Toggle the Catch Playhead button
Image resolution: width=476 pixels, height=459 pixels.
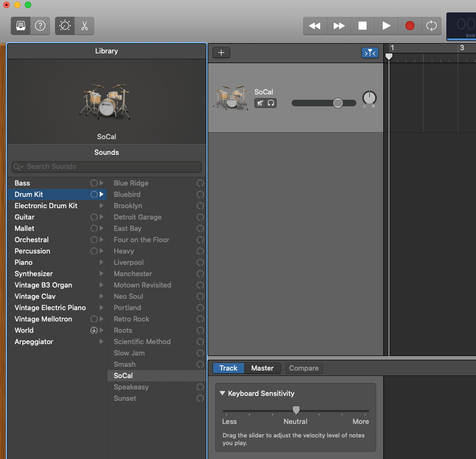(370, 53)
